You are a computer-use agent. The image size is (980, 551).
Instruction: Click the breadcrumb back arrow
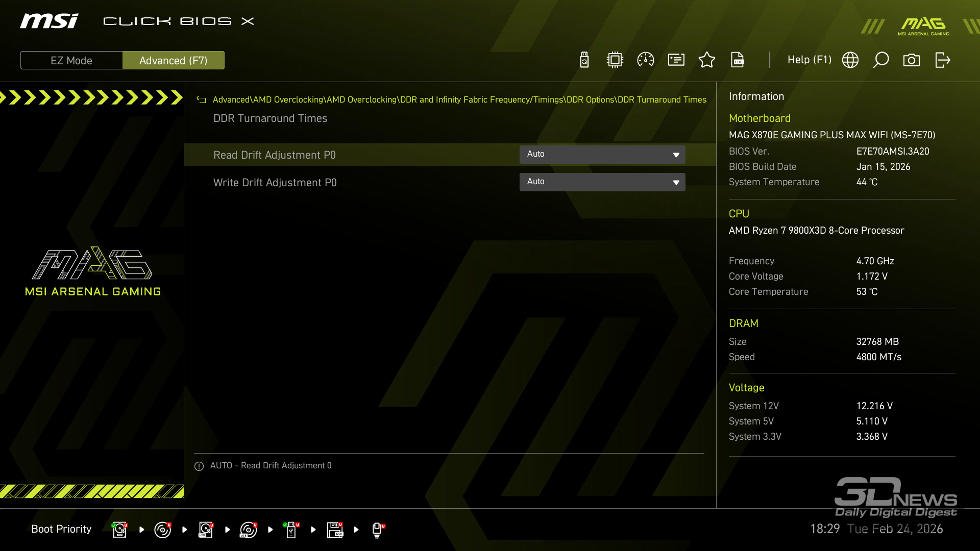201,100
